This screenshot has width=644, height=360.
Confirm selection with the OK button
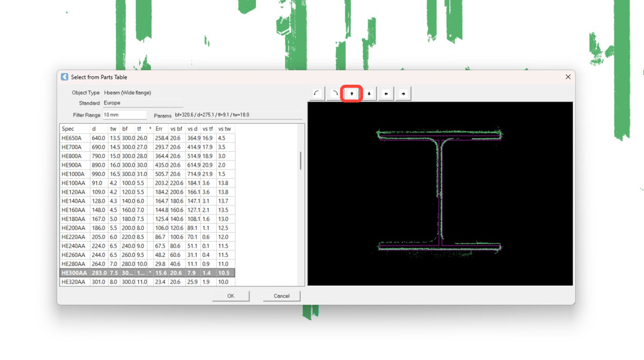(x=231, y=296)
